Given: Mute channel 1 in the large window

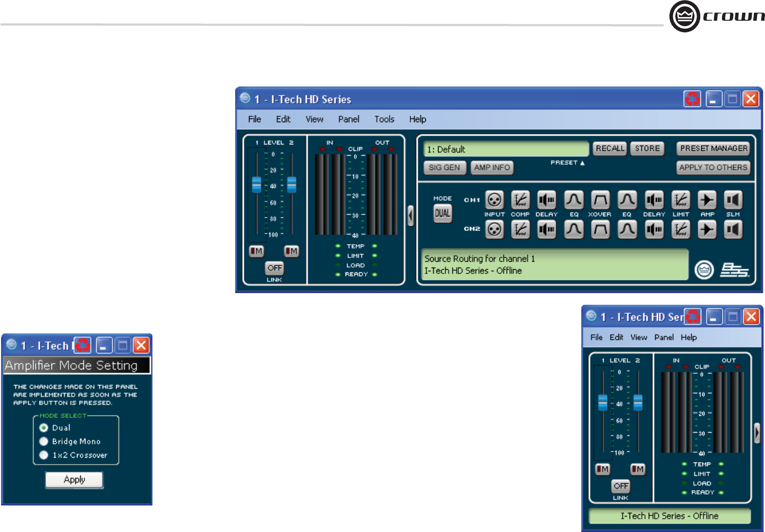Looking at the screenshot, I should point(256,251).
